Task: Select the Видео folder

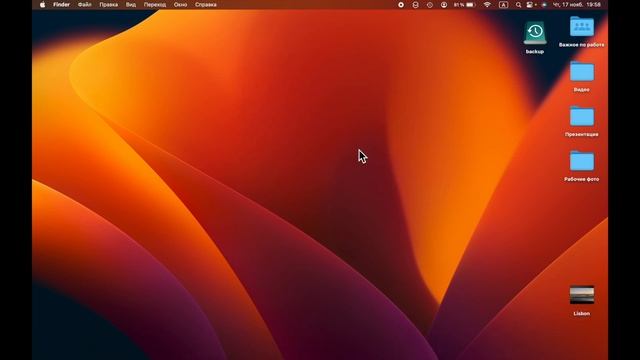Action: tap(582, 71)
